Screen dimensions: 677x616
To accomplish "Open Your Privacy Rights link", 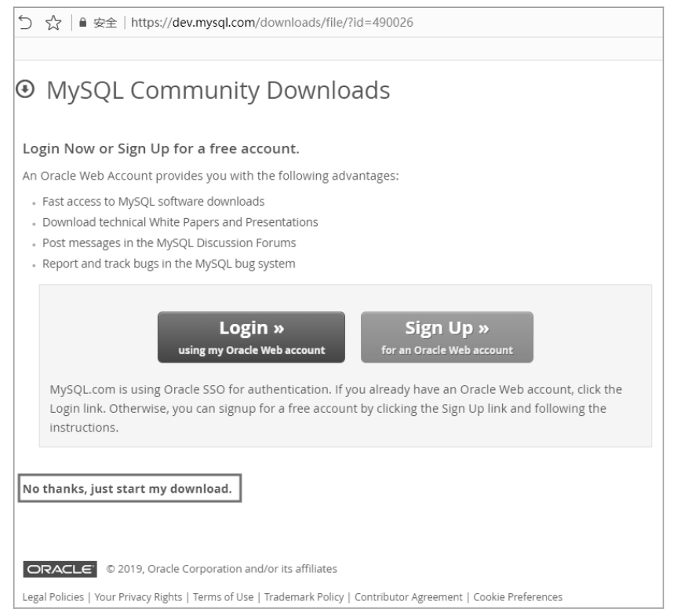I will (x=138, y=597).
